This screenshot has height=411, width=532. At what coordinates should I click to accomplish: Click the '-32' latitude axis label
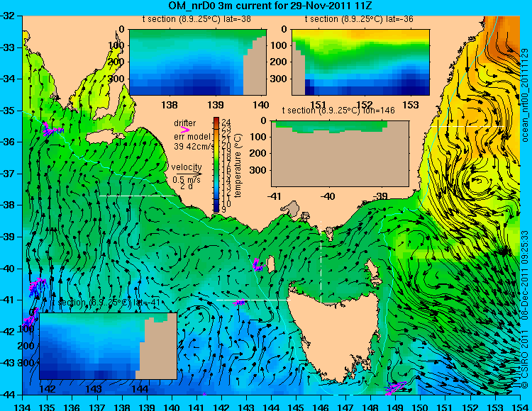tap(7, 16)
